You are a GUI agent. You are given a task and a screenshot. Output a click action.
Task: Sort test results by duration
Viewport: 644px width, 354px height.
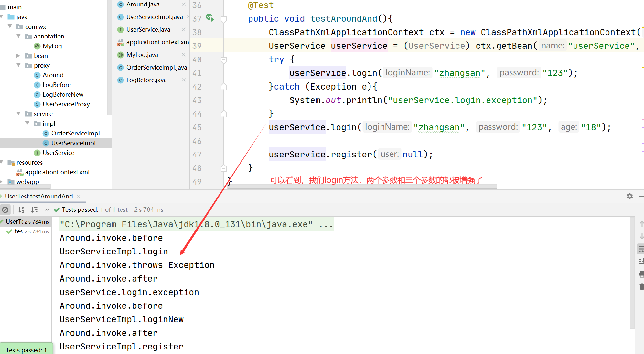pyautogui.click(x=34, y=210)
